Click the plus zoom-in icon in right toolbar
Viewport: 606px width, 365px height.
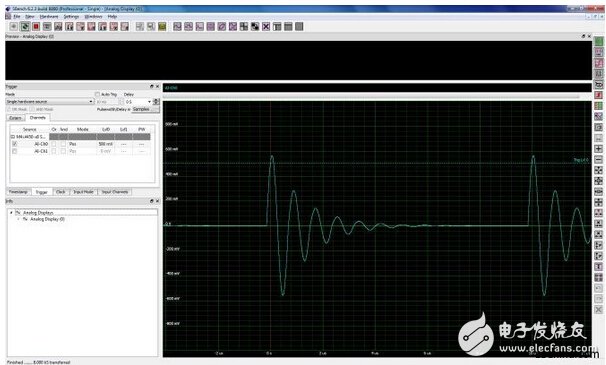pyautogui.click(x=599, y=149)
